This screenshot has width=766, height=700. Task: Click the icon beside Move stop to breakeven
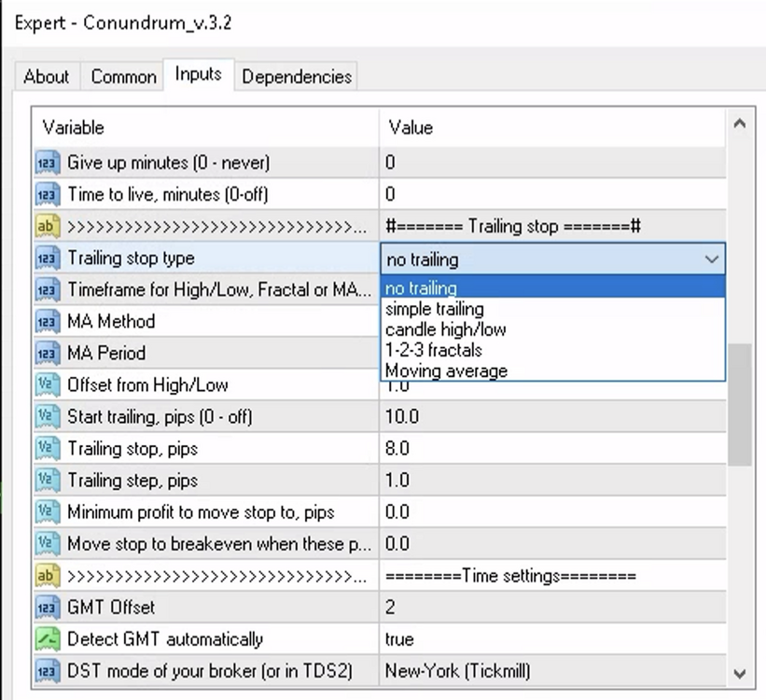click(x=48, y=544)
